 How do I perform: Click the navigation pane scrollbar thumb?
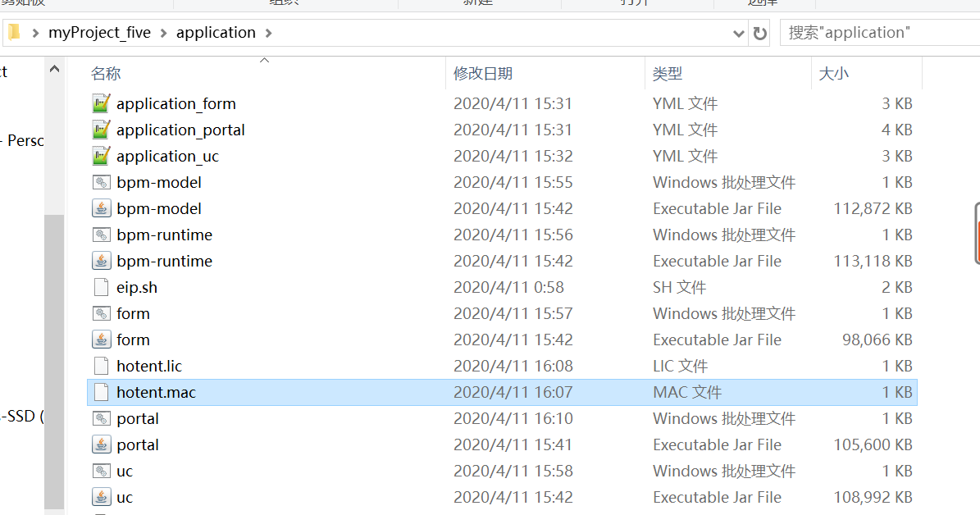click(x=54, y=362)
